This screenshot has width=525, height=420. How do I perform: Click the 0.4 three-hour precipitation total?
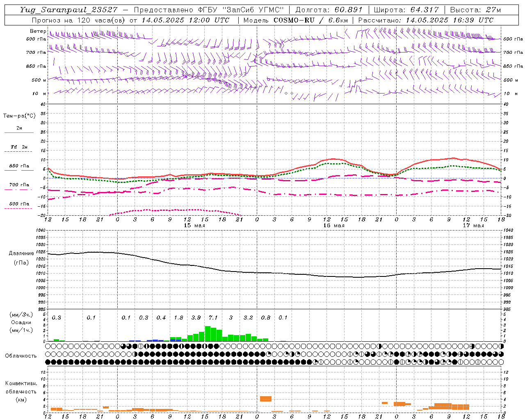pyautogui.click(x=161, y=317)
